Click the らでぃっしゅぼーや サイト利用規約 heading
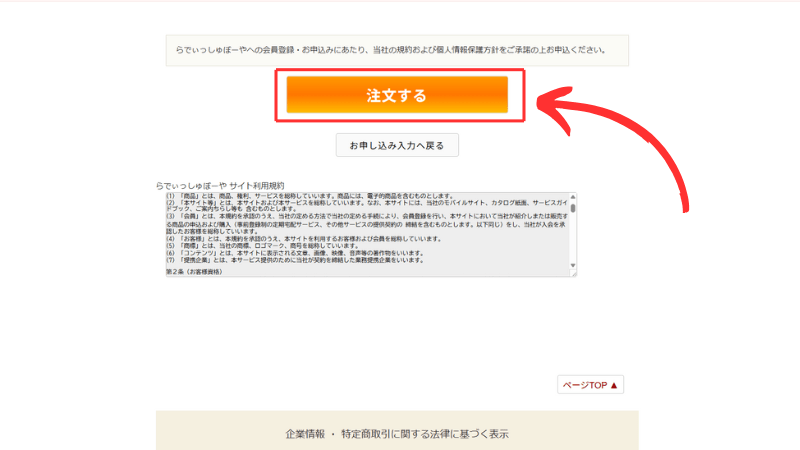Viewport: 800px width, 450px height. coord(220,185)
